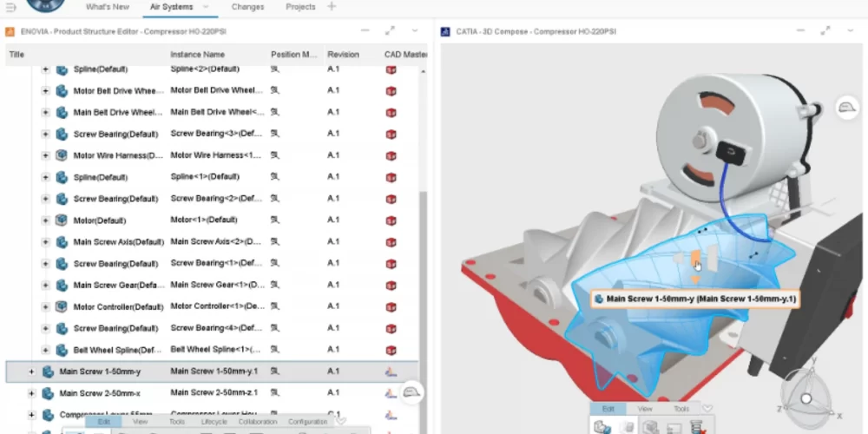Click the stack with red X icon in the Compose toolbar

(x=697, y=427)
